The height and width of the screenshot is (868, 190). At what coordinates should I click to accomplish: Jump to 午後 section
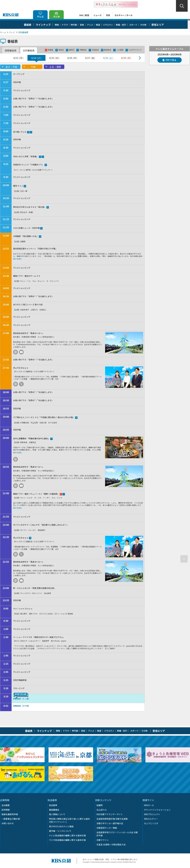tap(32, 67)
